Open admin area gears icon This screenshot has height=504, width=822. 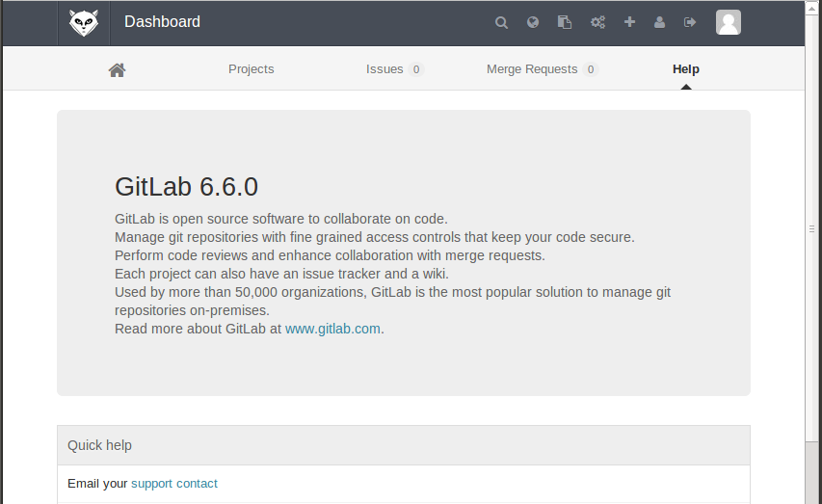[x=597, y=22]
